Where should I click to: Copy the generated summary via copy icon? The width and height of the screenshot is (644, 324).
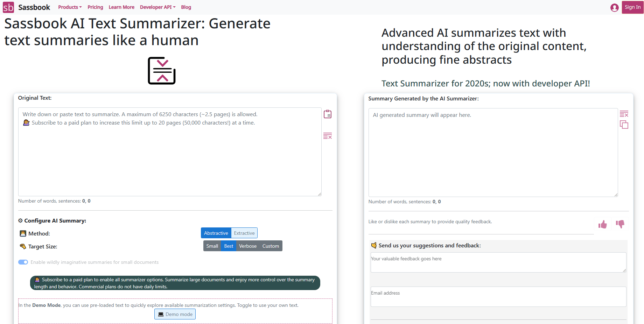pos(624,125)
